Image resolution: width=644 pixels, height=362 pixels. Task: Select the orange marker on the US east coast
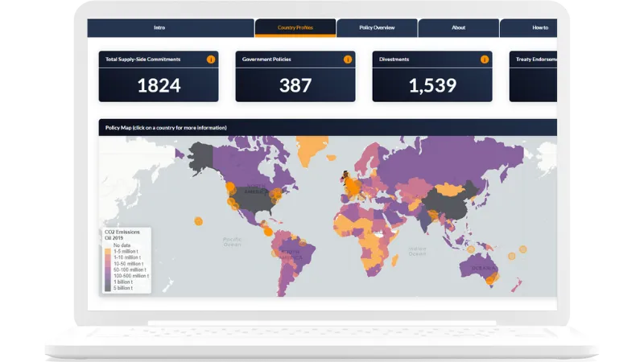pos(279,193)
